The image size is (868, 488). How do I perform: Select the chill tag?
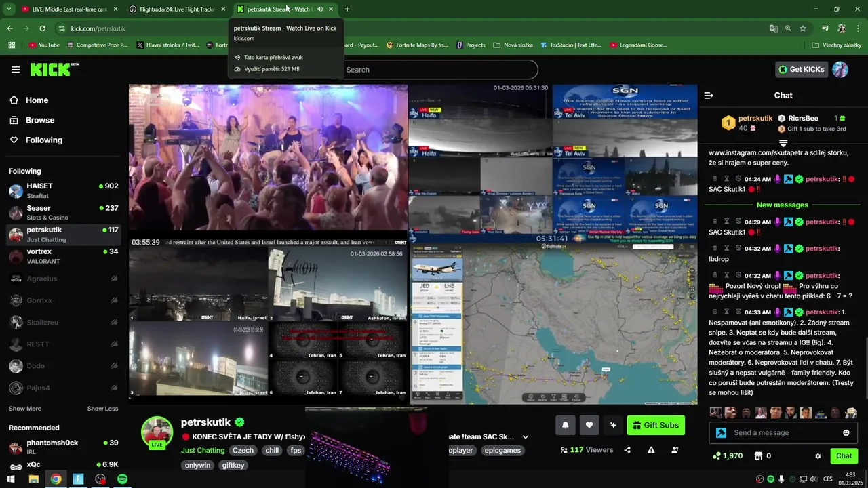point(272,450)
